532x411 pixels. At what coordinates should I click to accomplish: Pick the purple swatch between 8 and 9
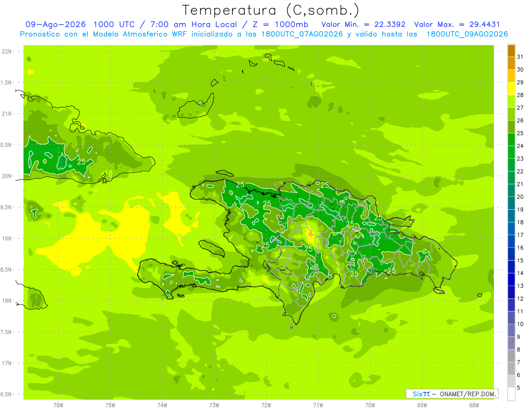pyautogui.click(x=511, y=343)
